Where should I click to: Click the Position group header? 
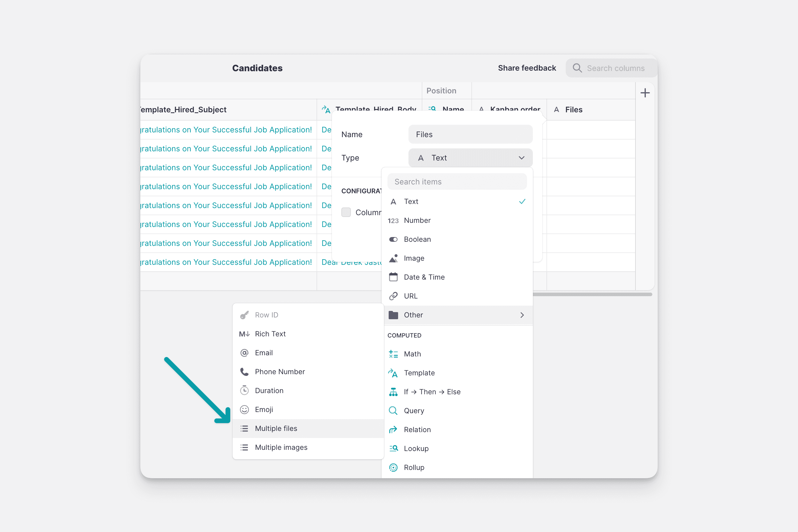tap(447, 91)
